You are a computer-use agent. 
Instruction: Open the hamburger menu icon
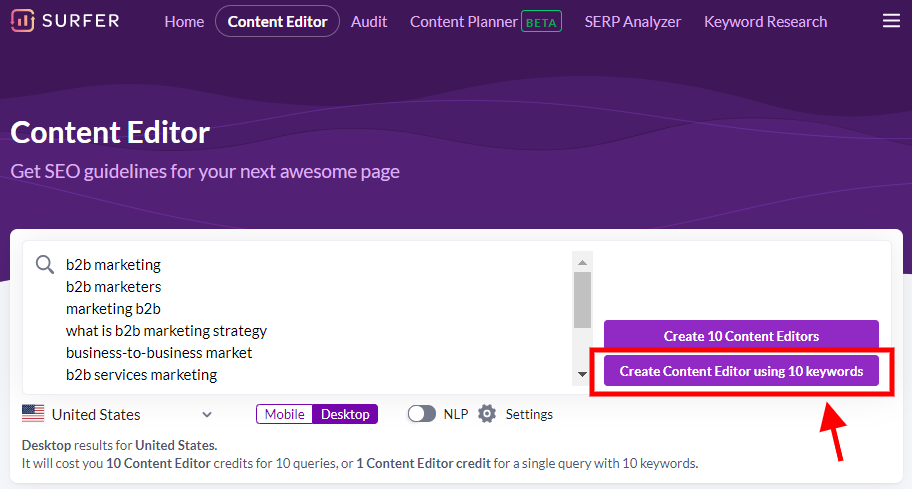(891, 22)
